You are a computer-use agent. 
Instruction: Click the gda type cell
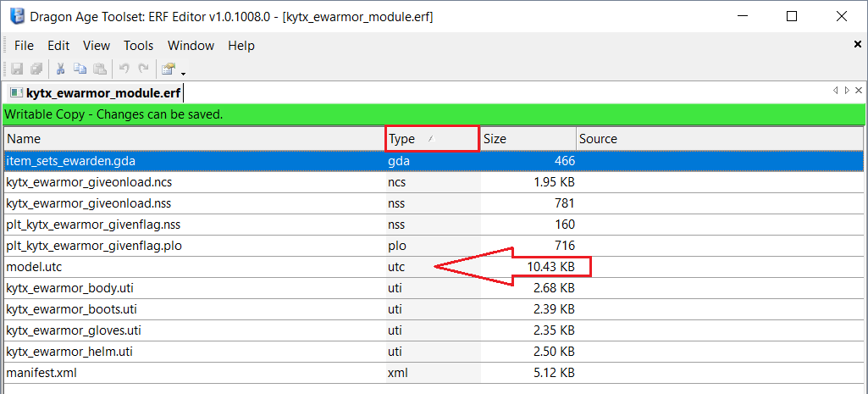pos(433,161)
